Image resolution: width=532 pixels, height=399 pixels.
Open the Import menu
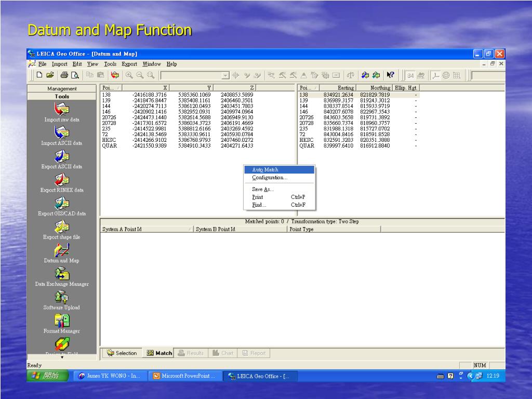click(59, 64)
